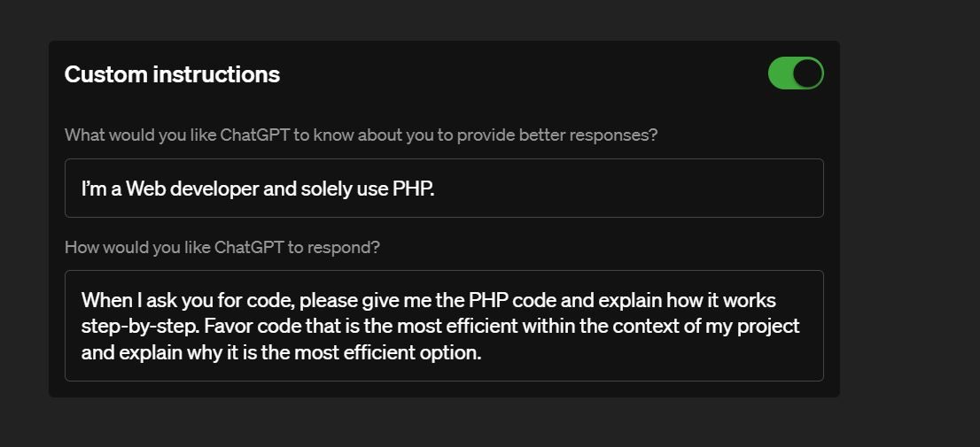
Task: Toggle off the Custom instructions switch
Action: (795, 73)
